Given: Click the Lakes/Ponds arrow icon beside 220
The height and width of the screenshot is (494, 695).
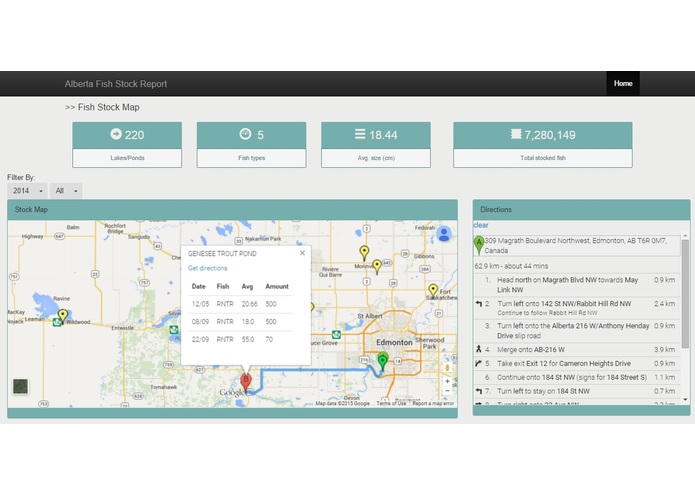Looking at the screenshot, I should [116, 134].
